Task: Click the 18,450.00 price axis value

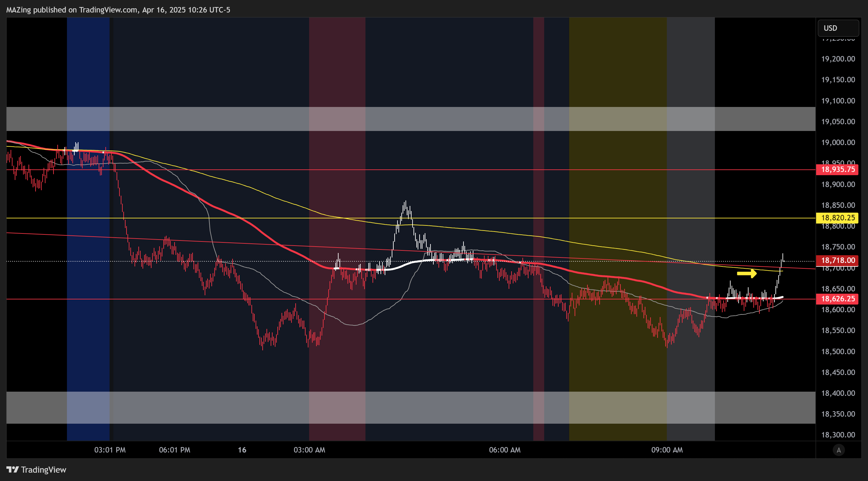Action: tap(838, 372)
